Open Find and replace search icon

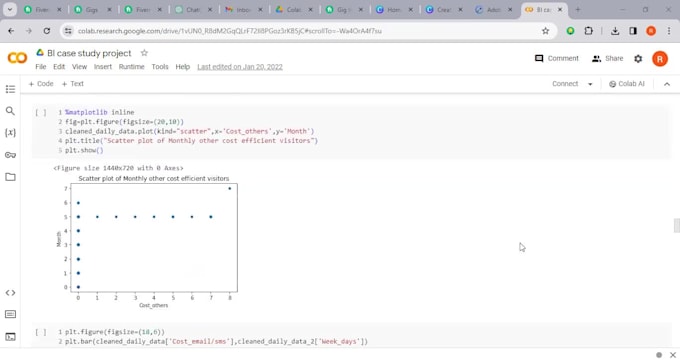click(x=10, y=111)
